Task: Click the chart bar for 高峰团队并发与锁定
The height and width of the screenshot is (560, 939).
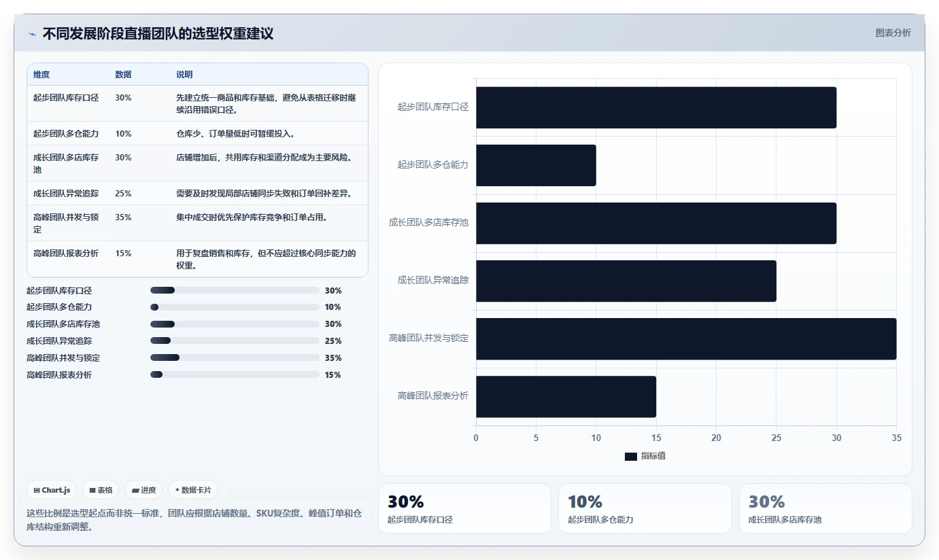Action: point(686,338)
